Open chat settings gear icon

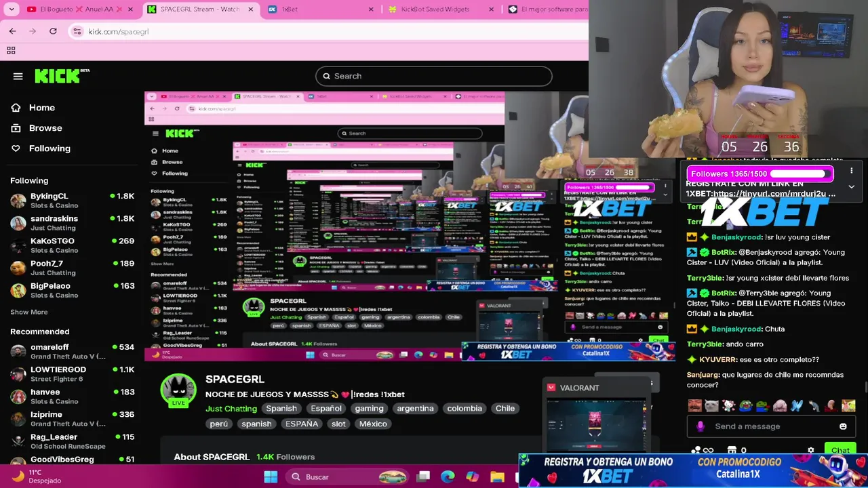click(x=810, y=450)
